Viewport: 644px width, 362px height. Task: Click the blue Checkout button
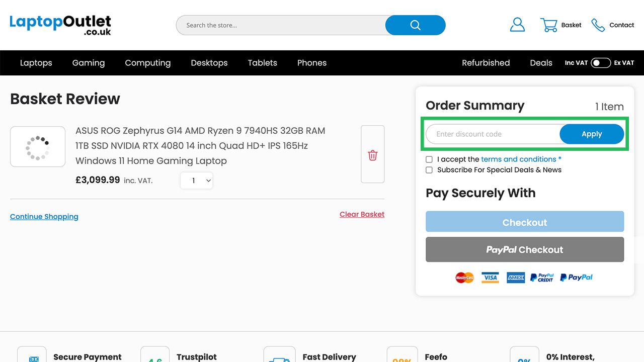525,222
